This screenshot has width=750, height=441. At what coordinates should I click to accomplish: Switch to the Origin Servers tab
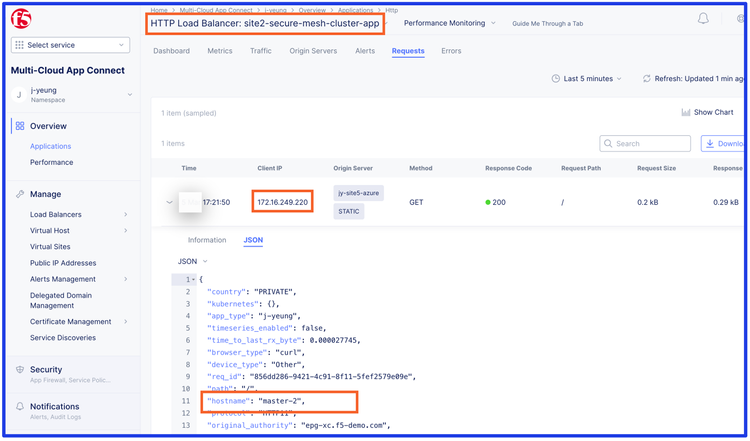(313, 51)
